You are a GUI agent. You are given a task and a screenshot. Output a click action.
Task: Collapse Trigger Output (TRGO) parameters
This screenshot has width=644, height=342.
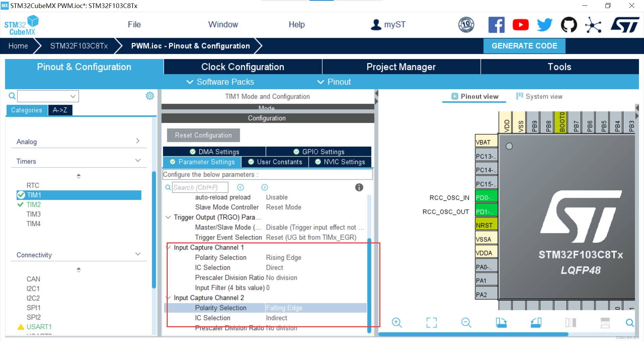168,217
